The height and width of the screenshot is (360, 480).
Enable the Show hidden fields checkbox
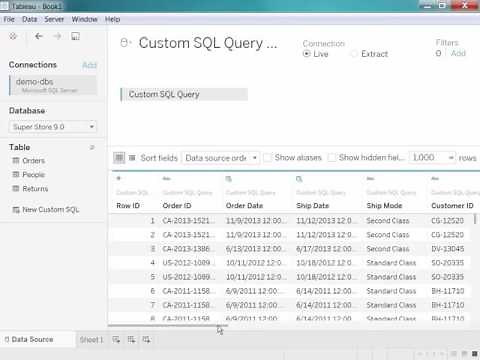click(x=332, y=157)
